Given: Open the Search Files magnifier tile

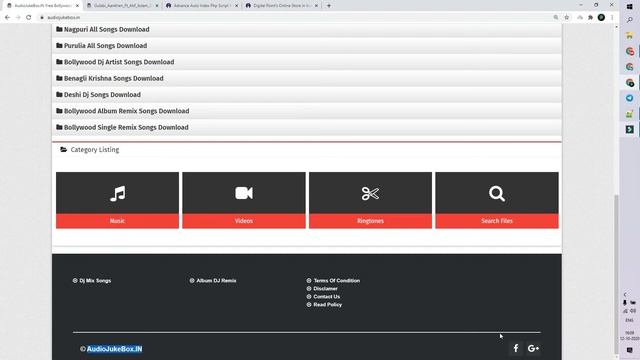Looking at the screenshot, I should click(497, 200).
